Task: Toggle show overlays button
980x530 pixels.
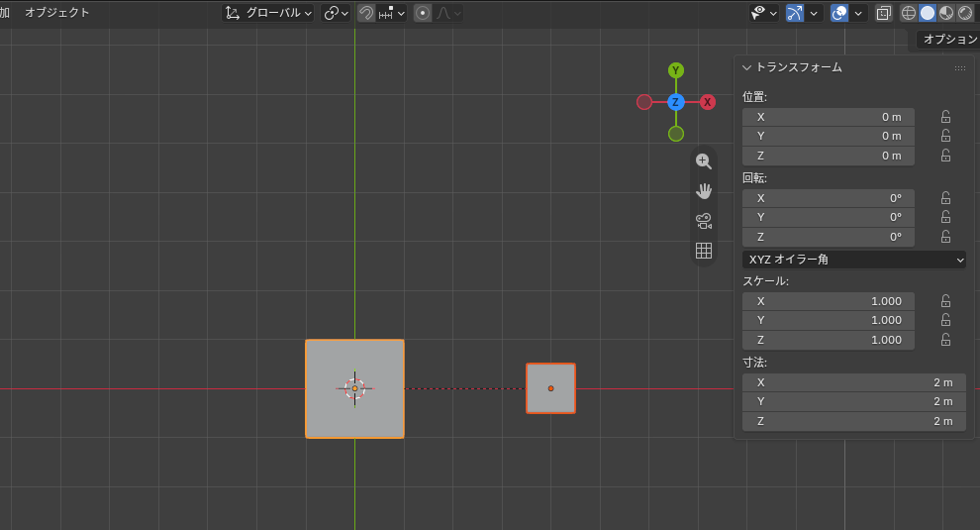Action: 839,13
